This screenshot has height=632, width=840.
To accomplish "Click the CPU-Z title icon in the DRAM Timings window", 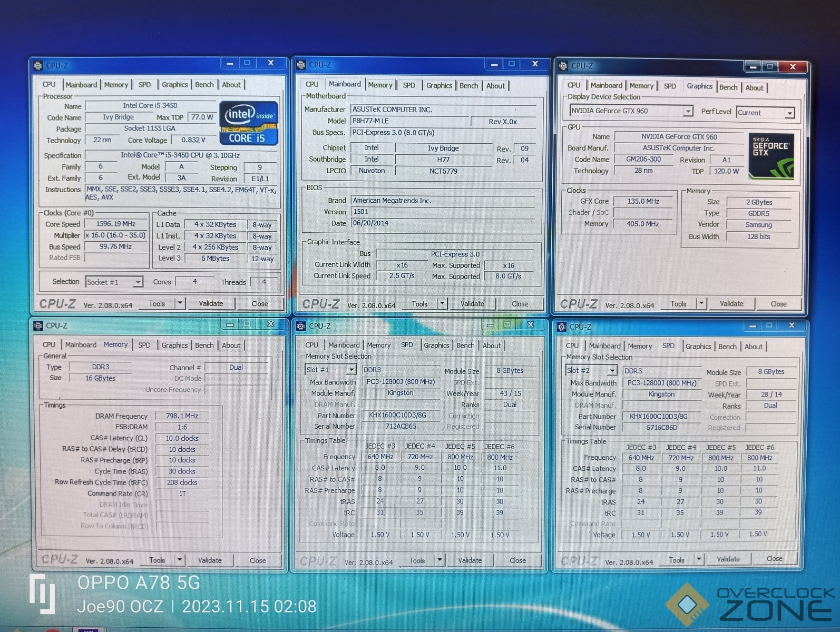I will pos(38,325).
